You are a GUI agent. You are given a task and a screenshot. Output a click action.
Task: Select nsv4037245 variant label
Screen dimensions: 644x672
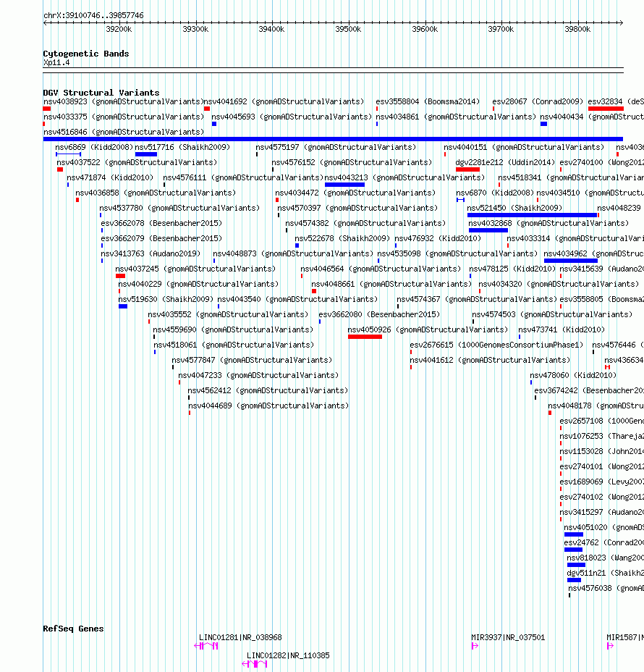coord(195,269)
